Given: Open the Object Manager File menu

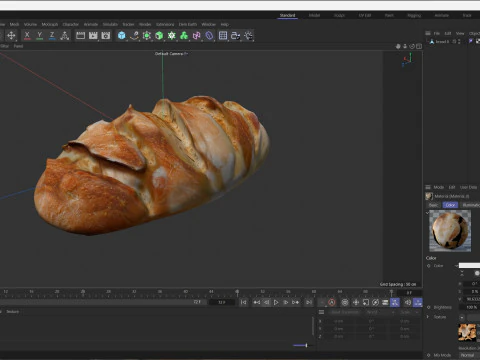Looking at the screenshot, I should 437,33.
